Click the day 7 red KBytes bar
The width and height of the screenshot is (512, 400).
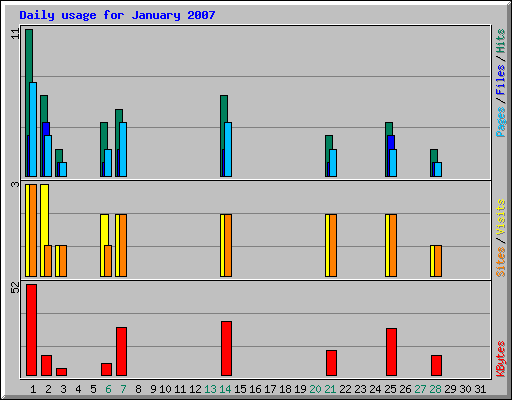click(x=121, y=351)
